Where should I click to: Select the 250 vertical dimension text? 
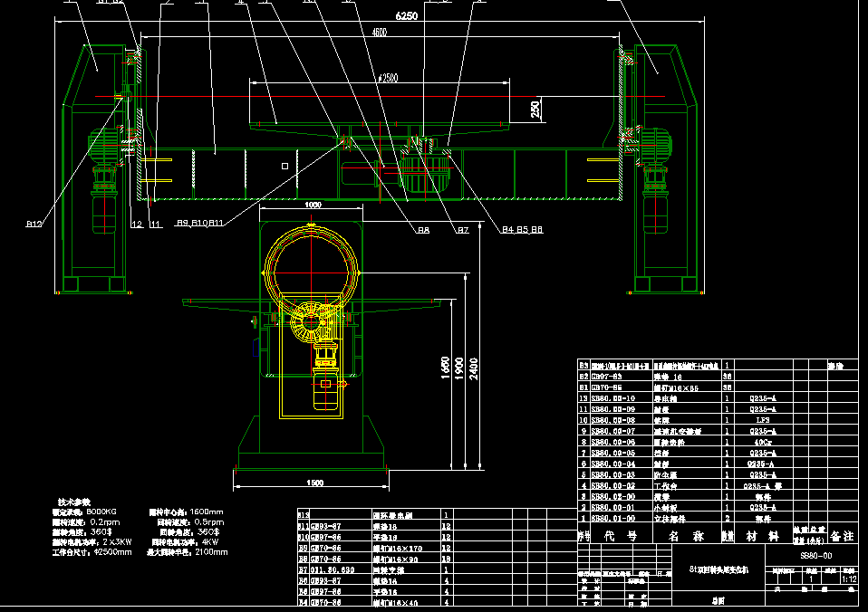536,110
